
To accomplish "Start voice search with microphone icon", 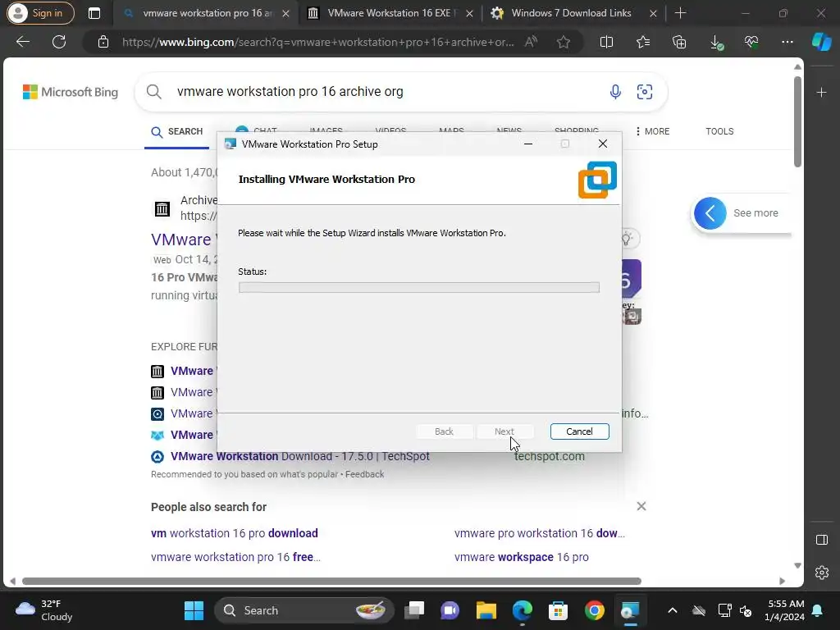I will [x=615, y=92].
